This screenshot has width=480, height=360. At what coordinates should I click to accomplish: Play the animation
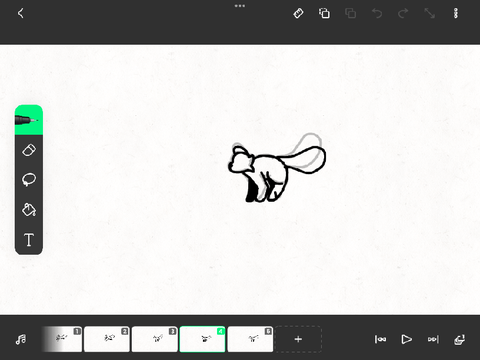coord(406,339)
